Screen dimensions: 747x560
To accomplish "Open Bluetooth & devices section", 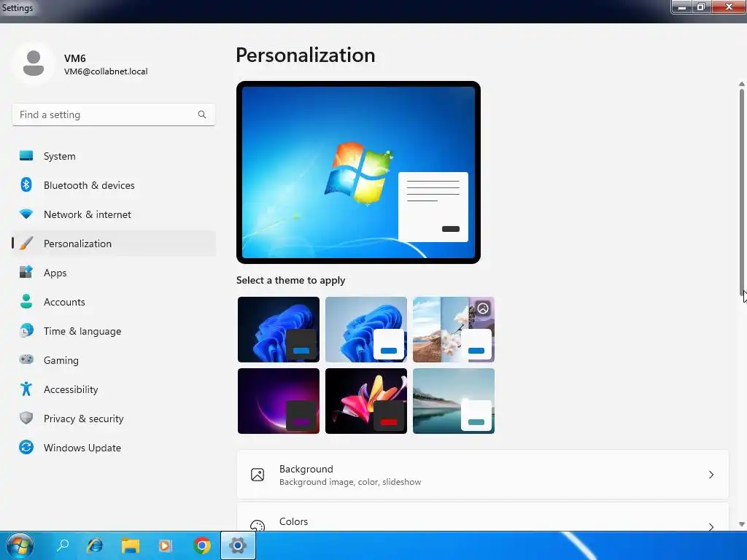I will [x=113, y=185].
